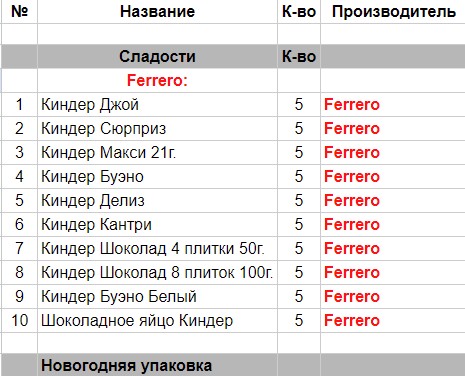Click Киндер Шоколад 4 плитки 50г. cell
The width and height of the screenshot is (465, 376).
(157, 248)
